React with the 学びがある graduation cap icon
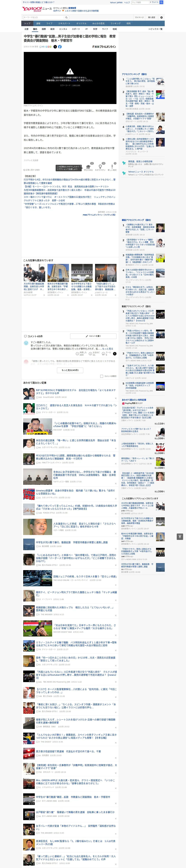186x868 pixels. [89, 167]
